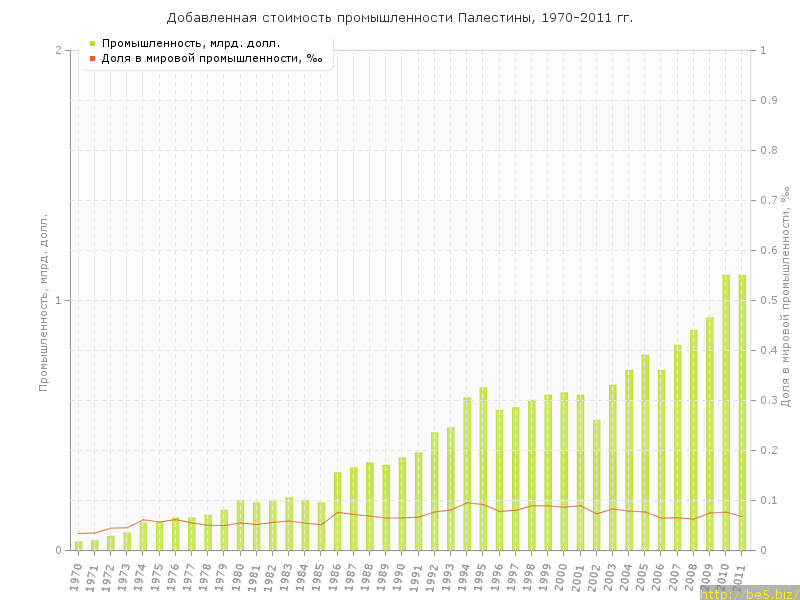
Task: Click the value 2 on left axis
Action: click(58, 50)
